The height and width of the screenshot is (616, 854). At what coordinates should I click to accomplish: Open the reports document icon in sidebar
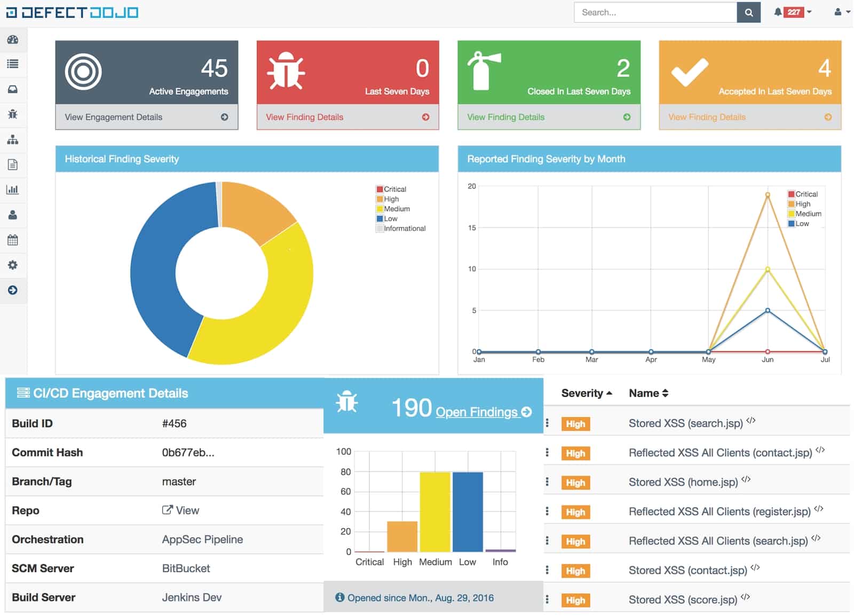point(13,164)
